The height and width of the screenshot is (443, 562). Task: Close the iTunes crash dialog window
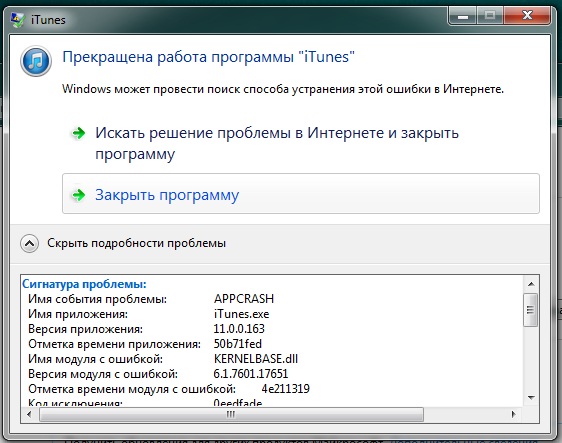coord(527,15)
